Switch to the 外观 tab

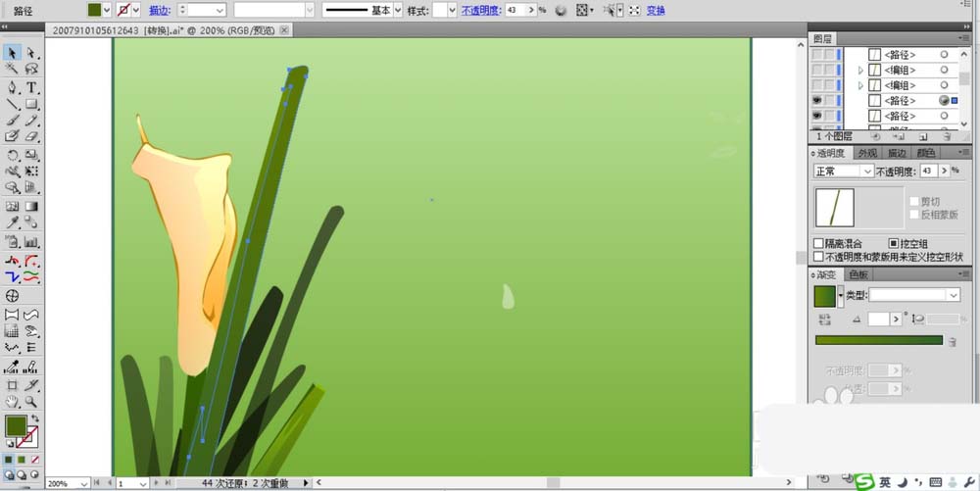867,153
